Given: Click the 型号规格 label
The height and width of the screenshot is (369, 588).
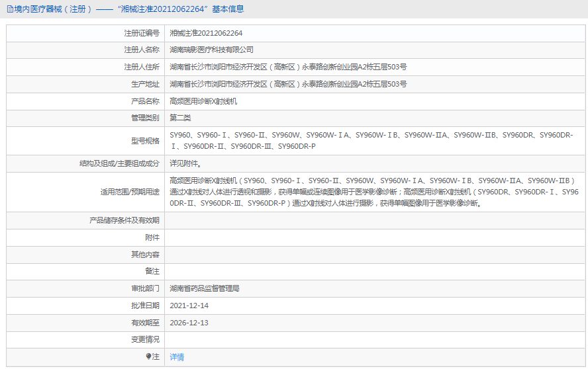Looking at the screenshot, I should pos(145,141).
